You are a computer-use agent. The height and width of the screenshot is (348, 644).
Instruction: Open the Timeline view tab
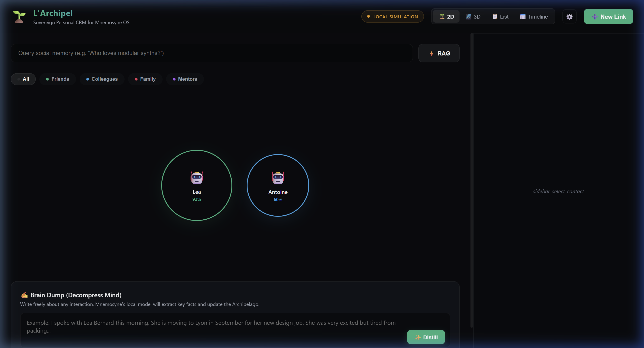534,17
